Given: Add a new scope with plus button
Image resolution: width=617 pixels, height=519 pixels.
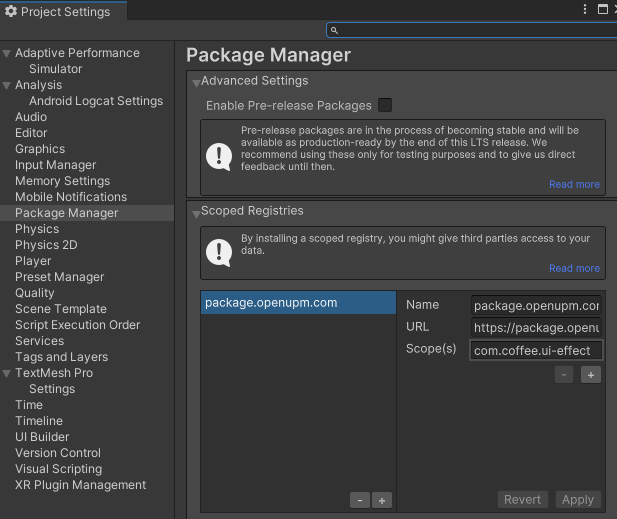Looking at the screenshot, I should pos(591,375).
